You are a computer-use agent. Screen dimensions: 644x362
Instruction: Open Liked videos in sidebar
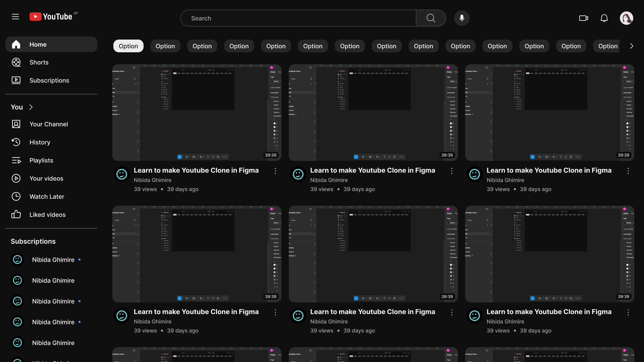point(47,215)
